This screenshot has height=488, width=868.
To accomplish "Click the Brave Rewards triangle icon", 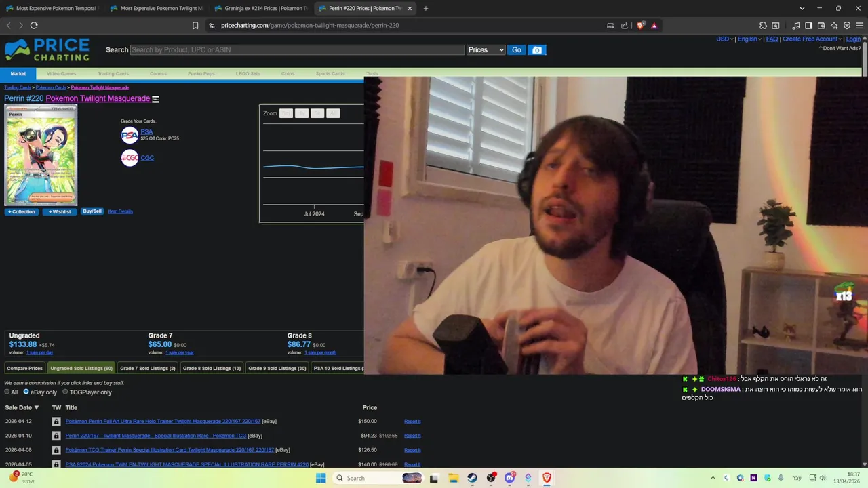I will pos(654,26).
